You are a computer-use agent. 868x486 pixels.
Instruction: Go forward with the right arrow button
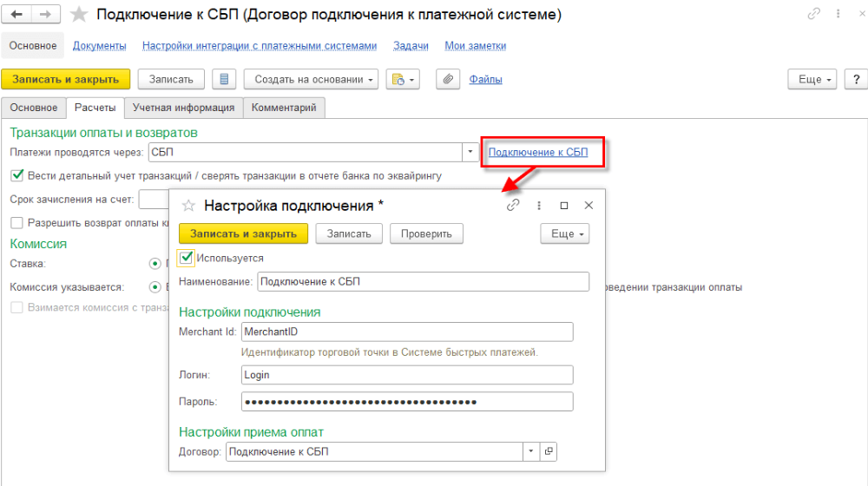[x=45, y=15]
